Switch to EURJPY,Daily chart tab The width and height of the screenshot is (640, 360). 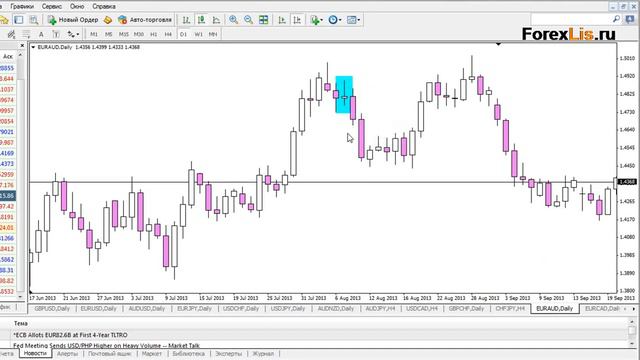(194, 309)
